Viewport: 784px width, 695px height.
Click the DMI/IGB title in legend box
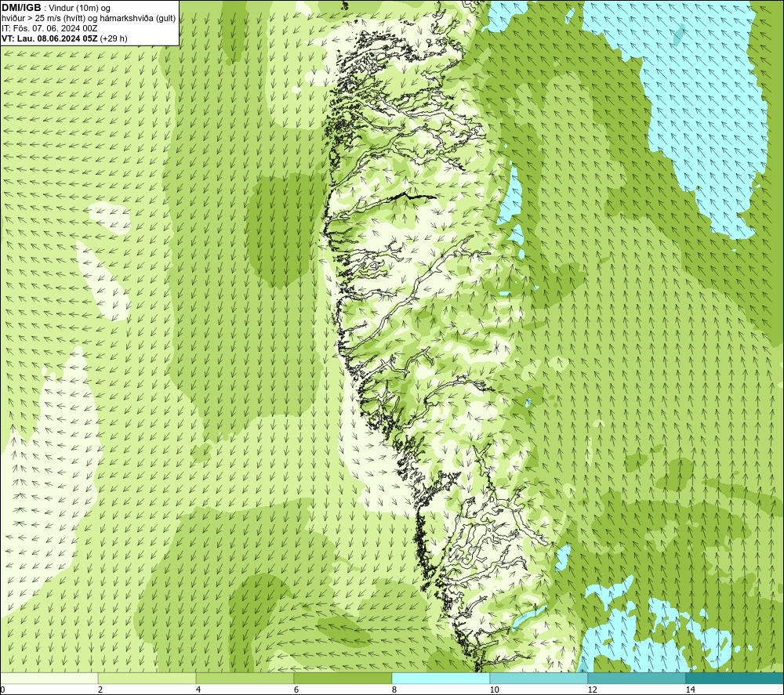pyautogui.click(x=21, y=8)
